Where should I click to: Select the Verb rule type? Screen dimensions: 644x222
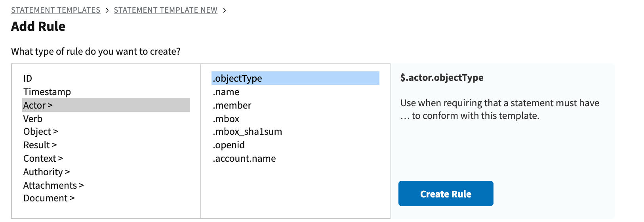pos(33,119)
